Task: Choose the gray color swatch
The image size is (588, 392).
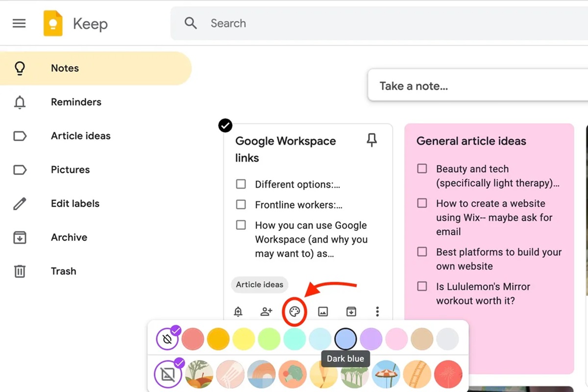Action: click(447, 339)
